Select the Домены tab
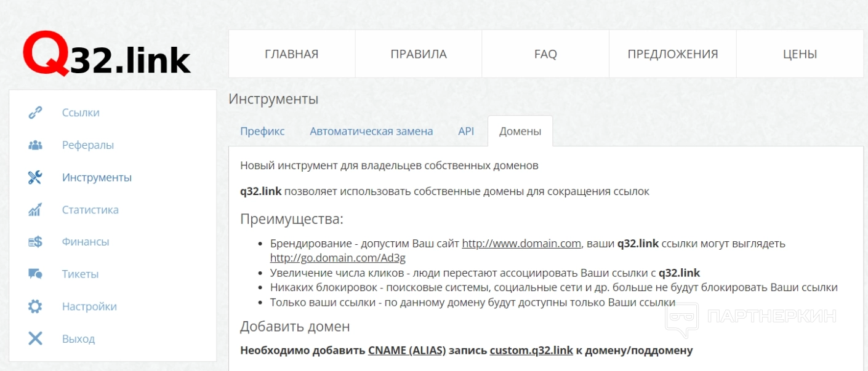Screen dimensions: 868x371 coord(520,131)
